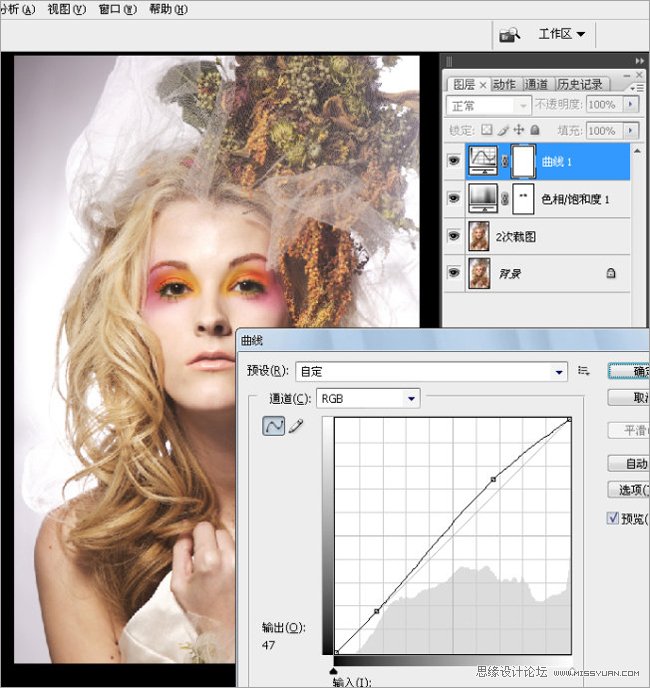Open the 窗口 menu

point(117,9)
